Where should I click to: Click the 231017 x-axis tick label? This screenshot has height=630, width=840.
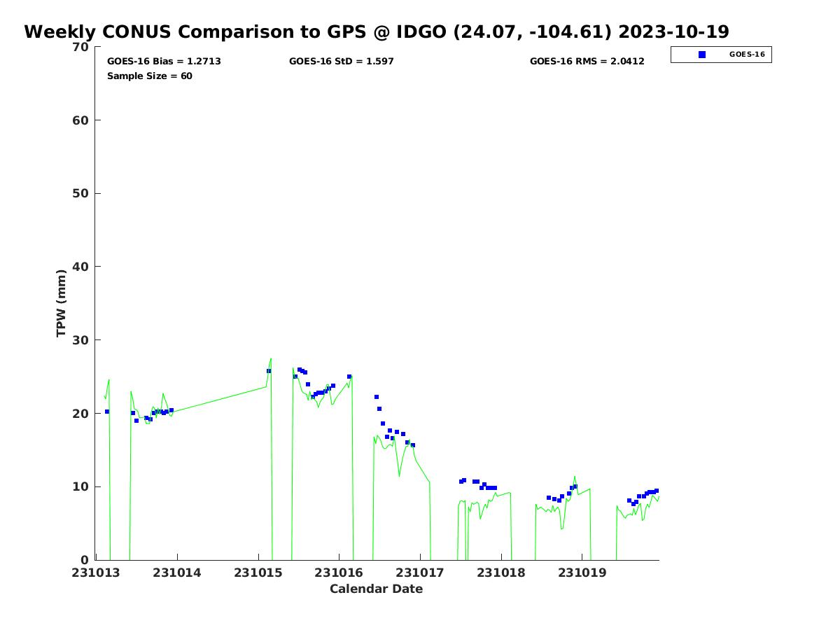pyautogui.click(x=421, y=573)
